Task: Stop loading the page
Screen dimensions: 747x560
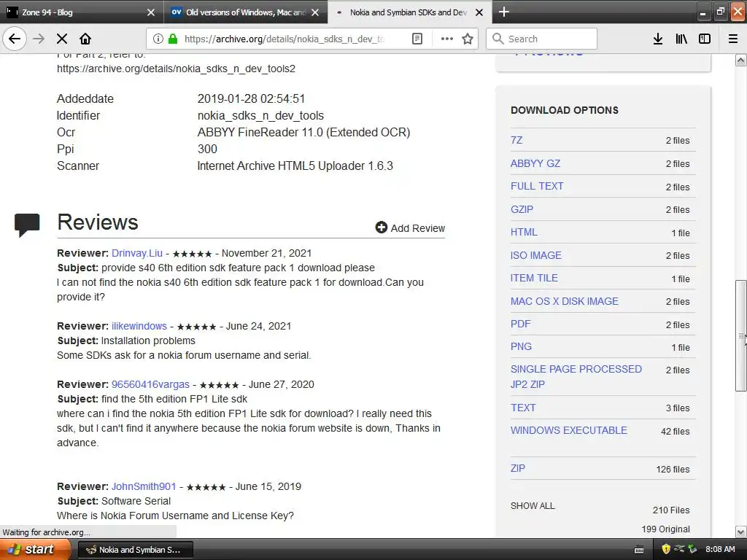Action: (x=62, y=39)
